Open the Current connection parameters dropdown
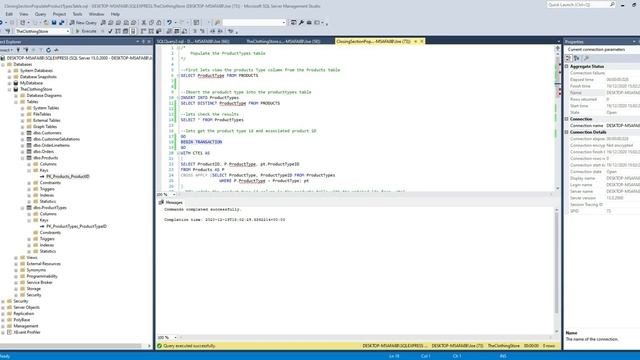This screenshot has height=360, width=640. point(602,49)
